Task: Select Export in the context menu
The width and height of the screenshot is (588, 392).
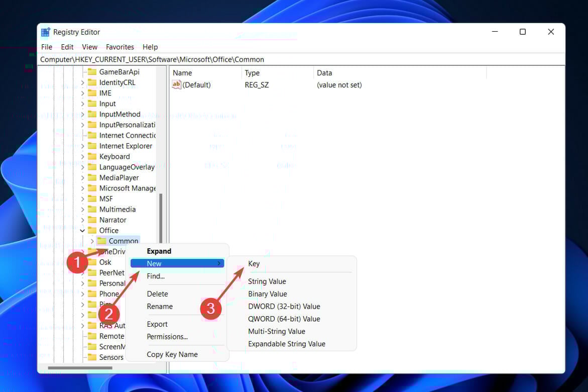Action: tap(177, 324)
